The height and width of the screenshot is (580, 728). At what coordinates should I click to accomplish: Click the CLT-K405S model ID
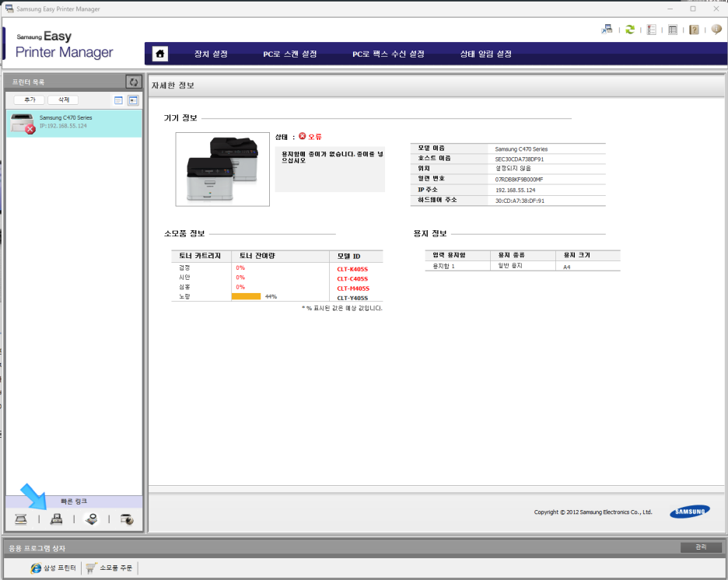tap(352, 269)
